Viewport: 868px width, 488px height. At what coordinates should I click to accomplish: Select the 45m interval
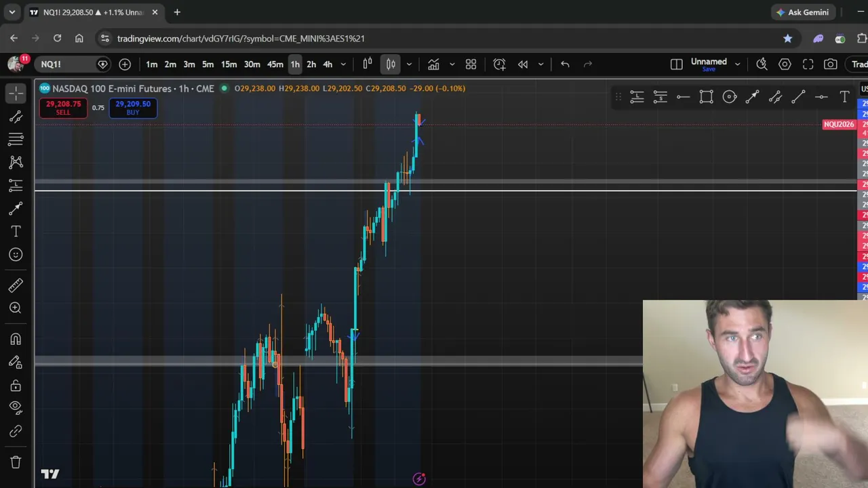tap(275, 64)
